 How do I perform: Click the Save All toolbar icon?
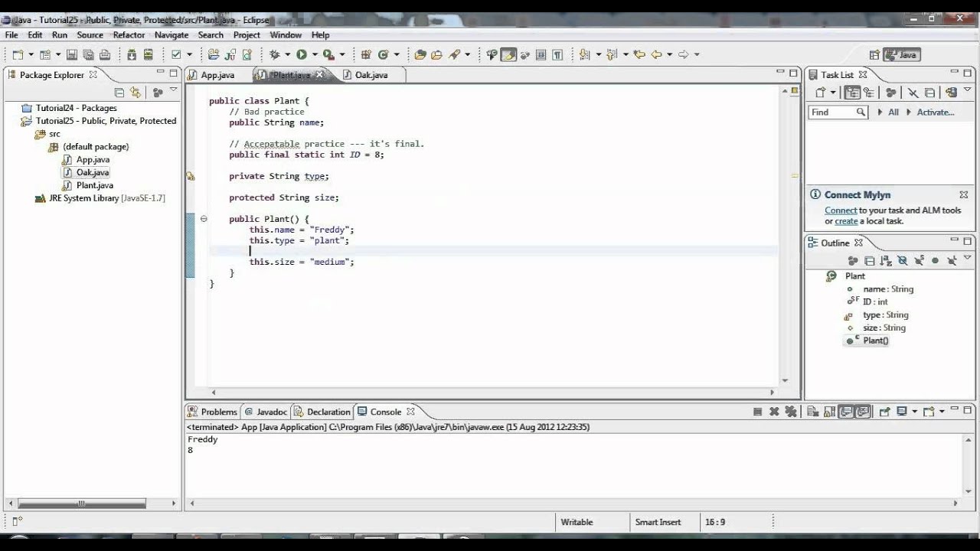coord(89,54)
